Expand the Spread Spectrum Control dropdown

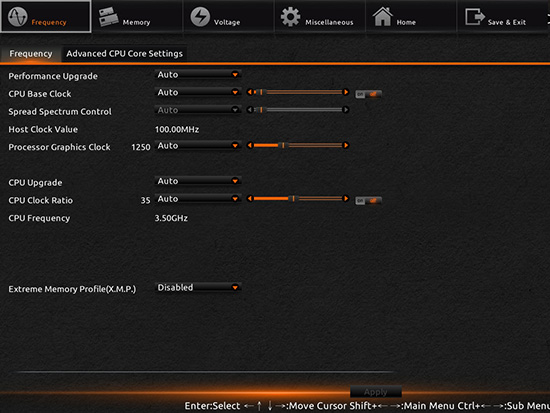point(198,110)
